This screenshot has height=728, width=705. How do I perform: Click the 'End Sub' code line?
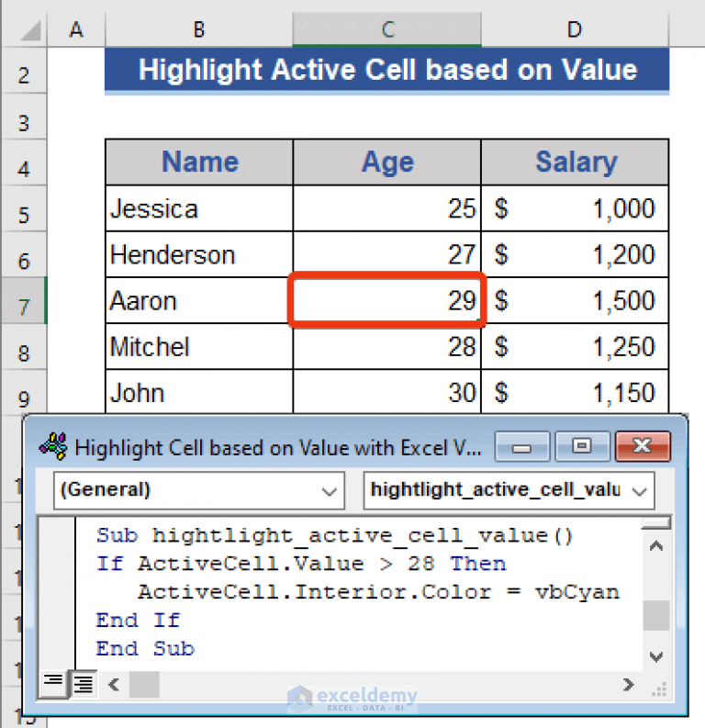tap(145, 649)
